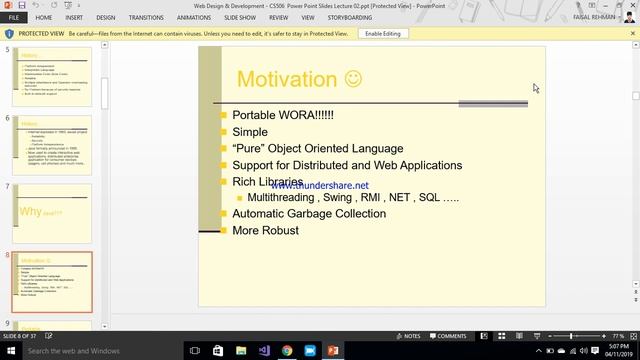Click 'Support for Distributed and Web Applications' text
Viewport: 640px width, 360px height.
[x=347, y=165]
